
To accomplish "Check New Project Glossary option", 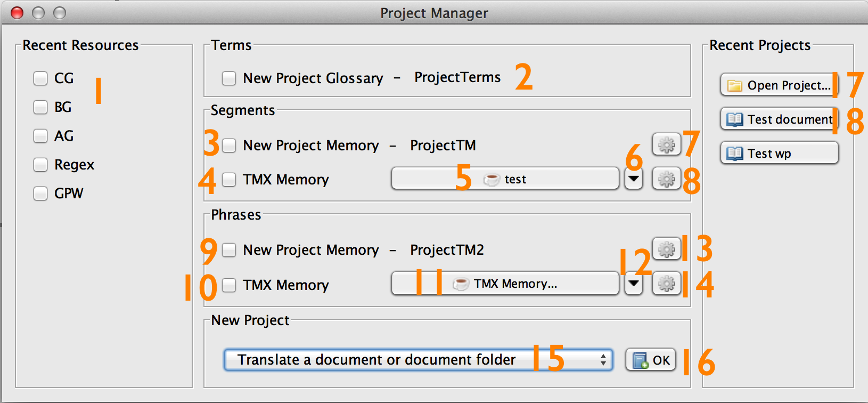I will pos(229,78).
